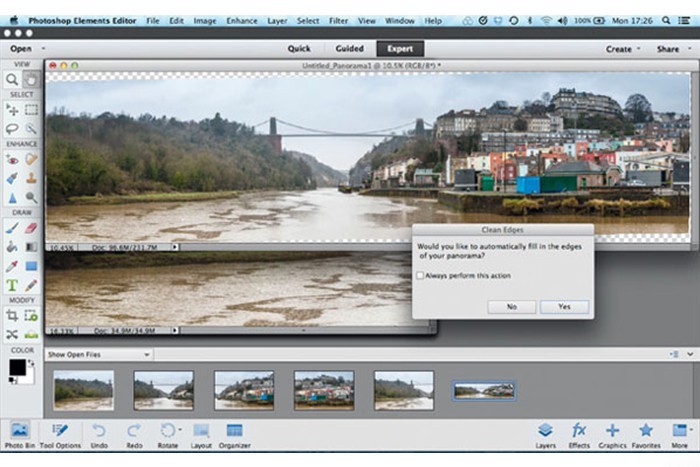The height and width of the screenshot is (467, 700).
Task: Click the black foreground color swatch
Action: click(17, 367)
